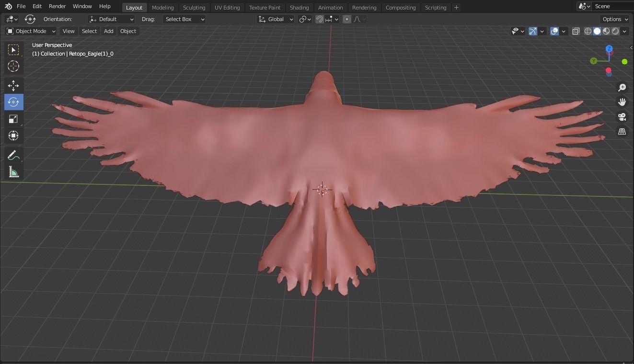Image resolution: width=634 pixels, height=364 pixels.
Task: Open the Options dropdown
Action: 615,19
